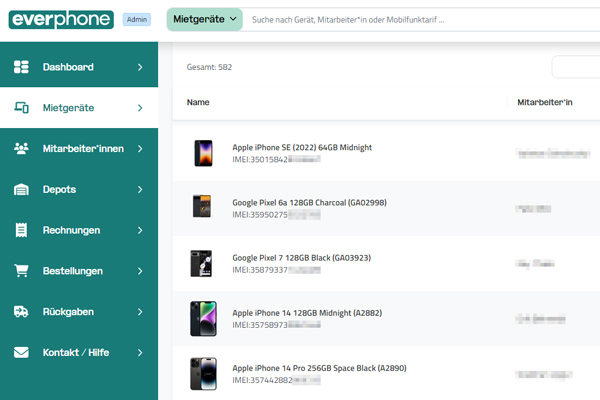Viewport: 600px width, 400px height.
Task: Open the Mietgeräte search category dropdown
Action: click(x=204, y=19)
